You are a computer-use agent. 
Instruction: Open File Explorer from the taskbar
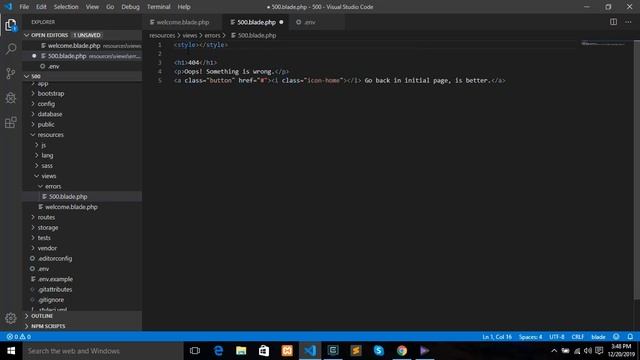pos(241,351)
